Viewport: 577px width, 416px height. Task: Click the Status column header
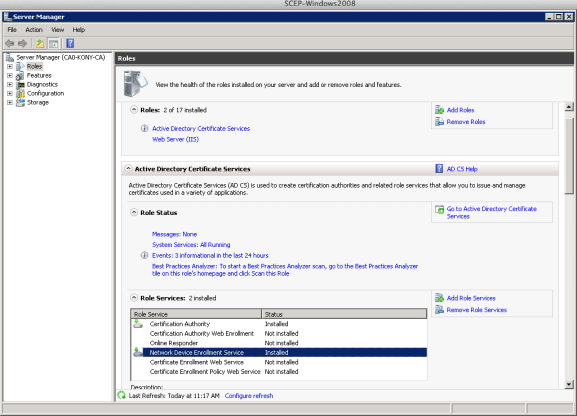click(344, 314)
